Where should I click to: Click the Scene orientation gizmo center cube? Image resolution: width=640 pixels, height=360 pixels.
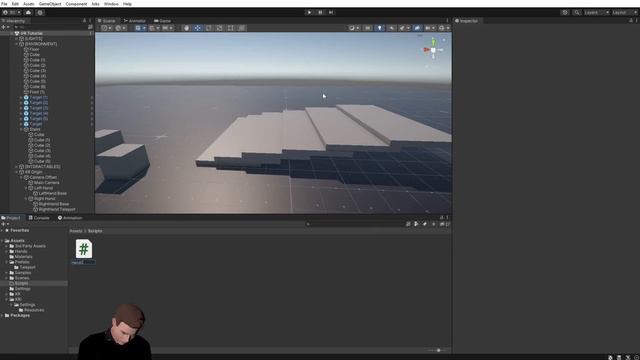click(433, 50)
